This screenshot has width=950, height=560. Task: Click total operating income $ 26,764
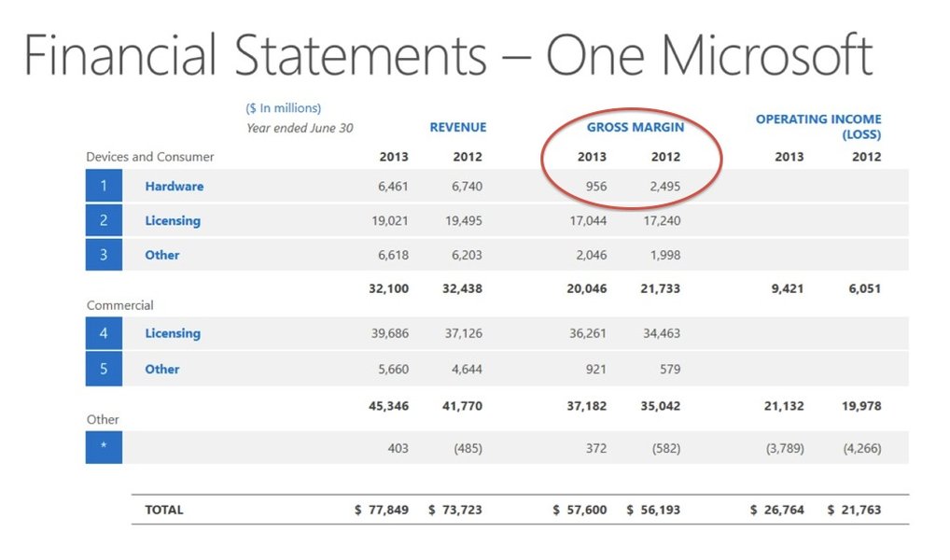click(777, 510)
